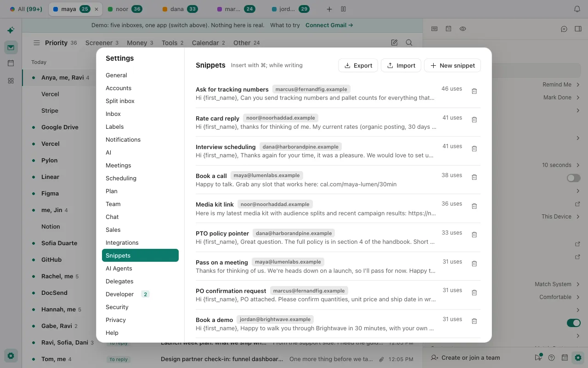Open the notifications bell
Image resolution: width=588 pixels, height=368 pixels.
point(577,9)
